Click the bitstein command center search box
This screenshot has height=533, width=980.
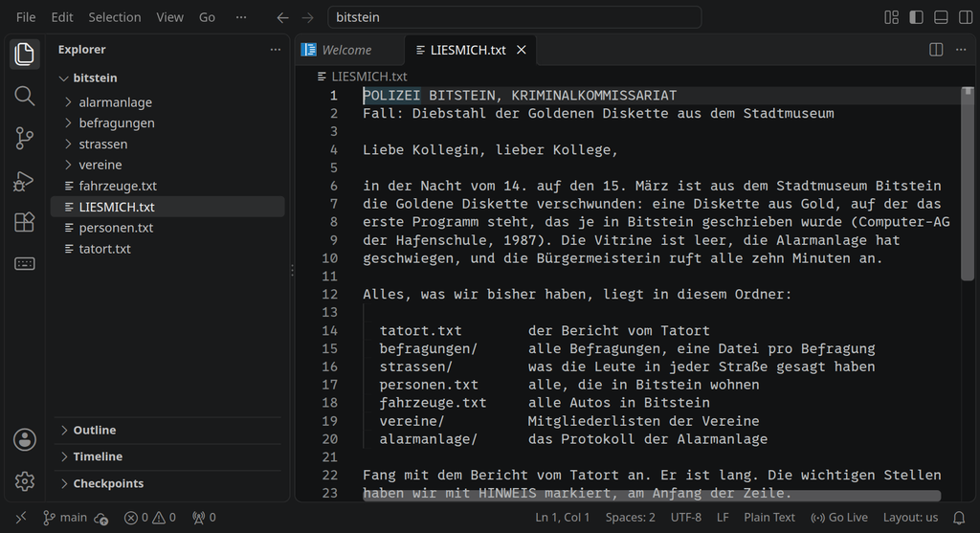[x=514, y=17]
